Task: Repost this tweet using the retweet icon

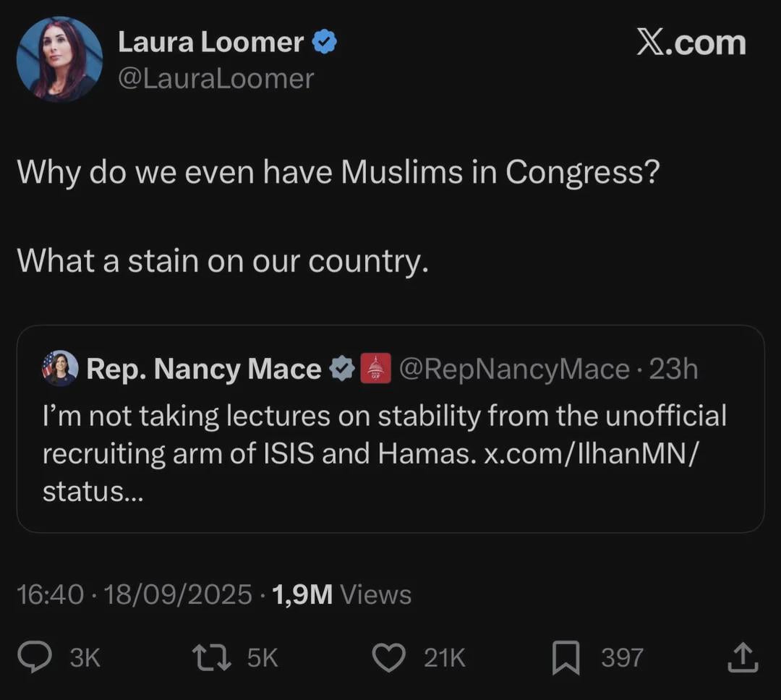Action: [210, 658]
